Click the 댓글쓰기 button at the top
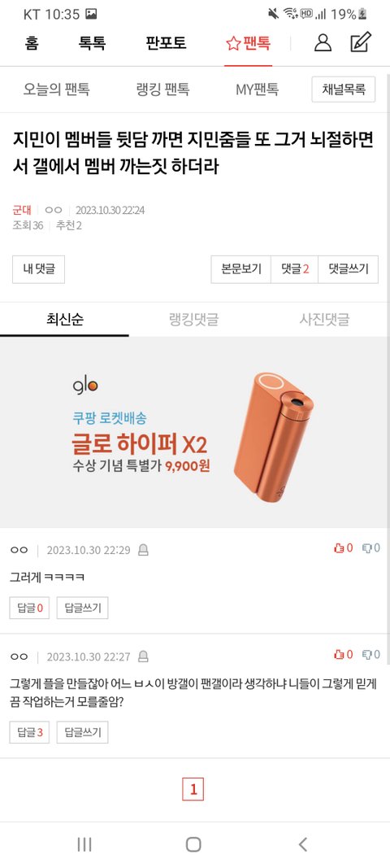Viewport: 390px width, 868px height. (348, 269)
